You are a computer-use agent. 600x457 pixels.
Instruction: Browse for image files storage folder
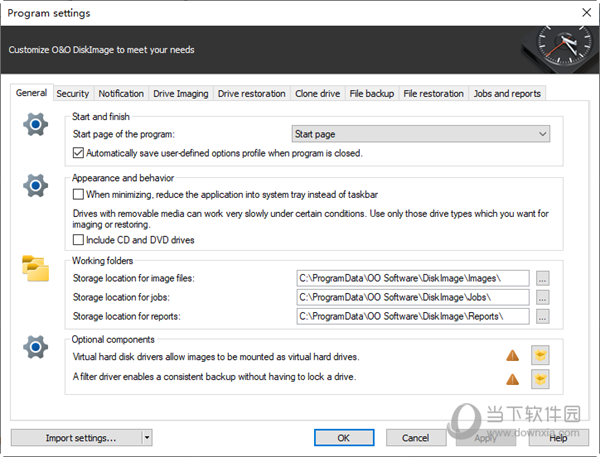[x=542, y=278]
